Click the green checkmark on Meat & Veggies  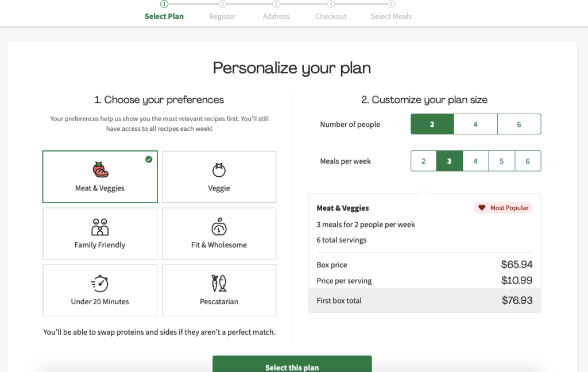click(149, 160)
